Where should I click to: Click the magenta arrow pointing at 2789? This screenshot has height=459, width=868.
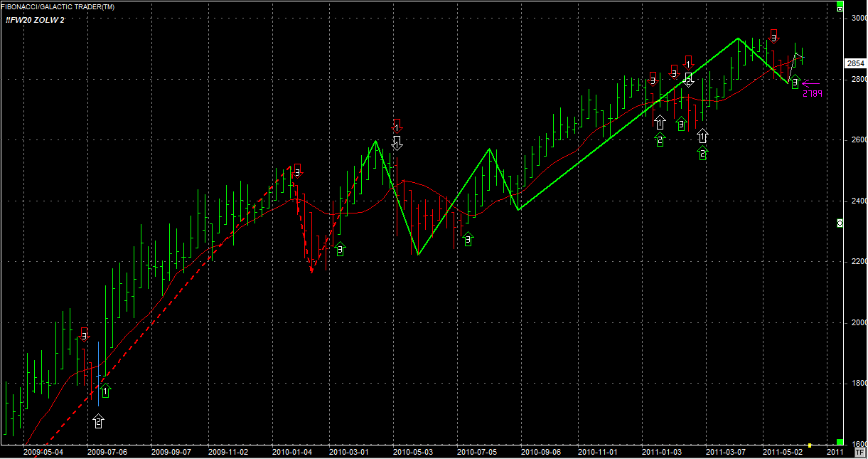click(x=810, y=83)
